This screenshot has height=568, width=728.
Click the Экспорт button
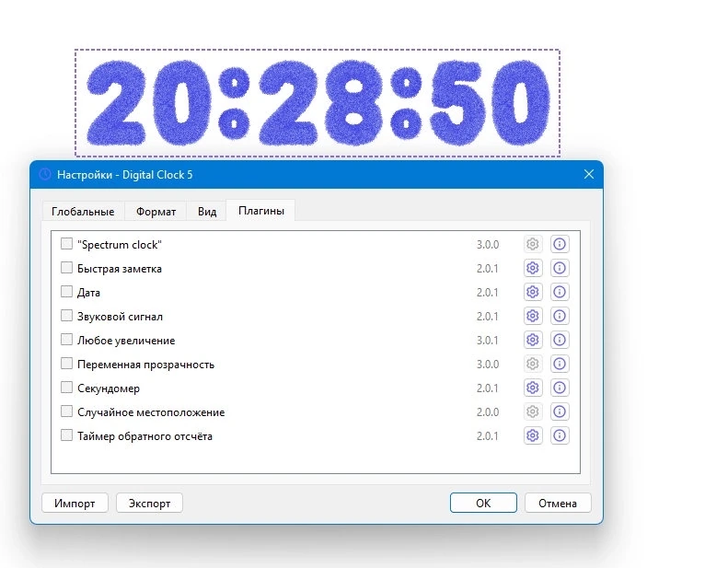(x=149, y=503)
